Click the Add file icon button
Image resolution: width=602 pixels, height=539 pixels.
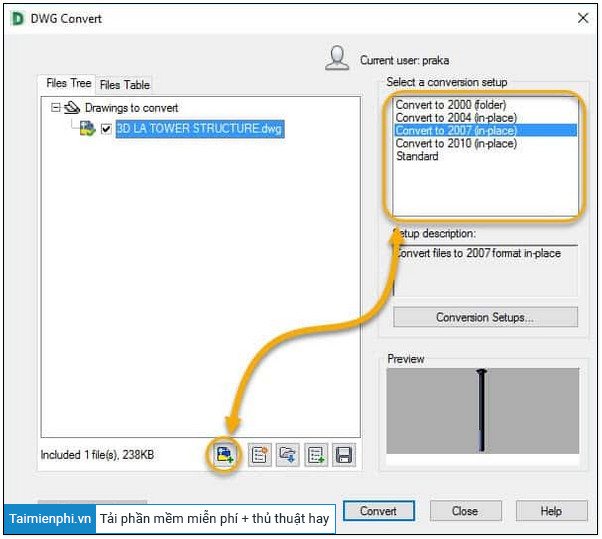(225, 455)
